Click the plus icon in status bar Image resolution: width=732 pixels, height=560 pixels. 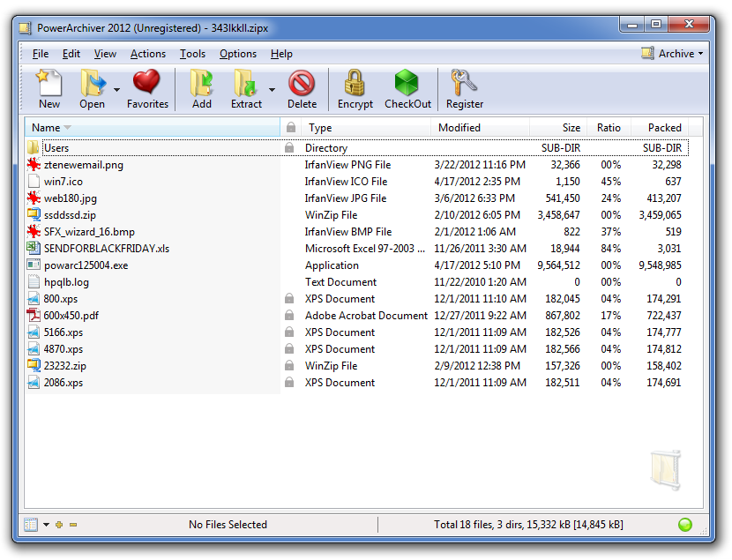click(x=59, y=525)
